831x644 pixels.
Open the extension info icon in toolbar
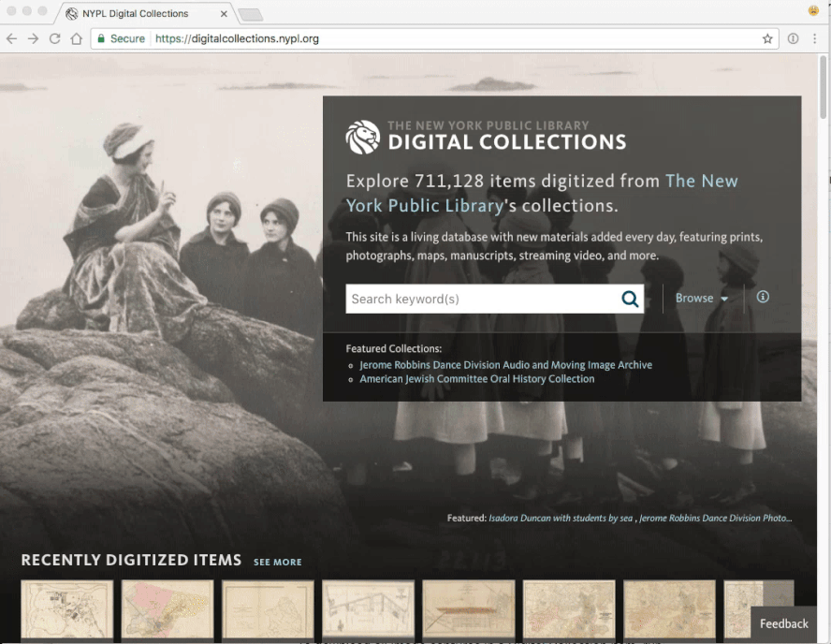point(793,38)
